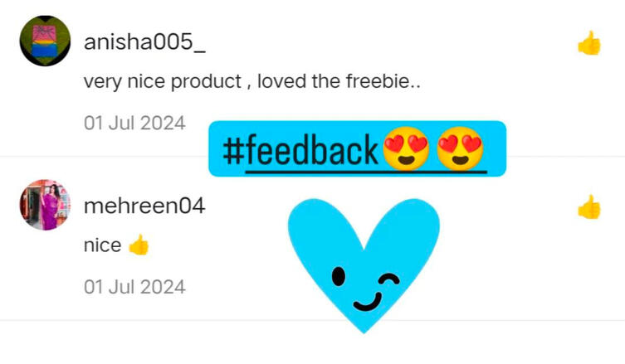Open the anisha005_ username
625x364 pixels.
point(144,42)
